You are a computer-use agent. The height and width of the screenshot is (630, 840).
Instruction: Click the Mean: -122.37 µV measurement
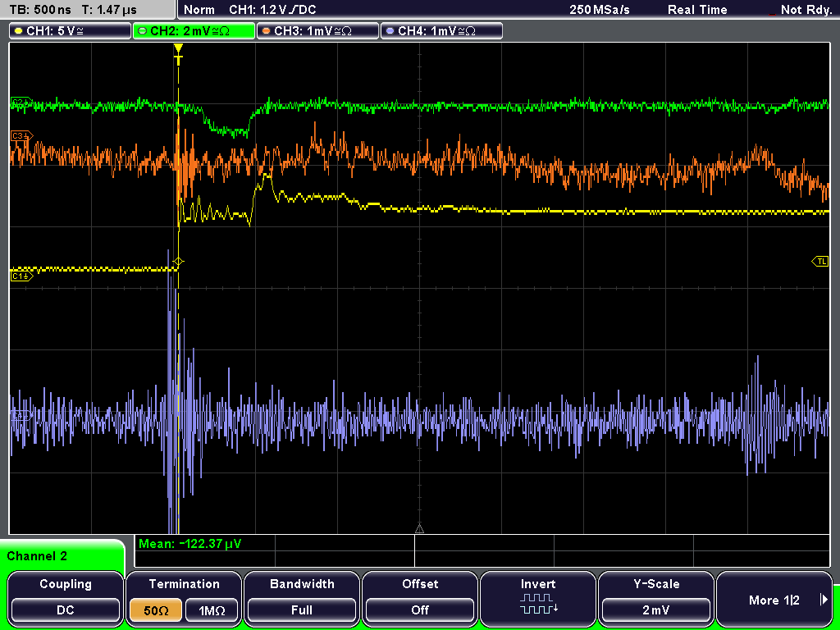pos(190,544)
